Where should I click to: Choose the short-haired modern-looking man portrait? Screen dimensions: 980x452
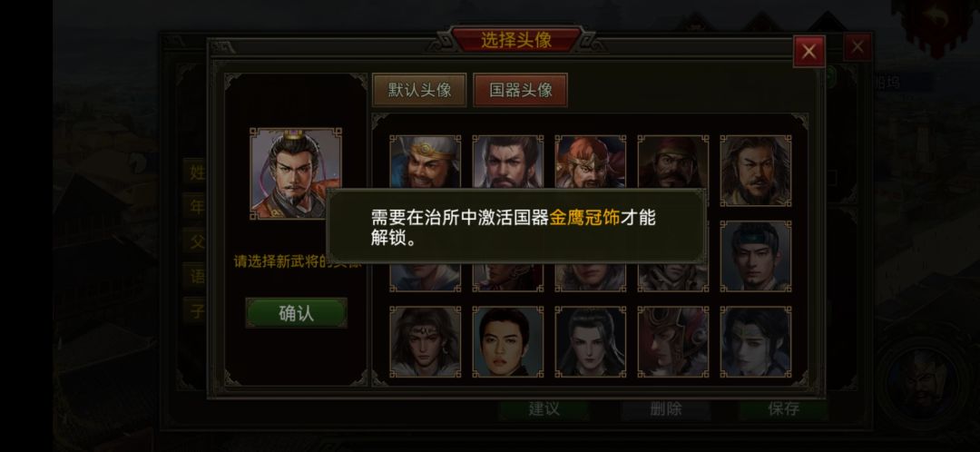(x=507, y=342)
